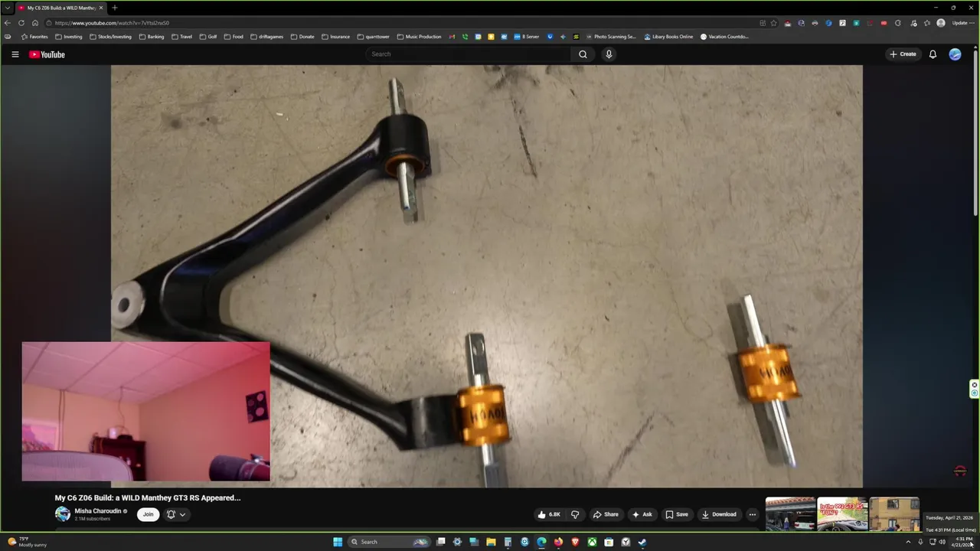Focus the YouTube search input field
The image size is (980, 551).
tap(469, 54)
